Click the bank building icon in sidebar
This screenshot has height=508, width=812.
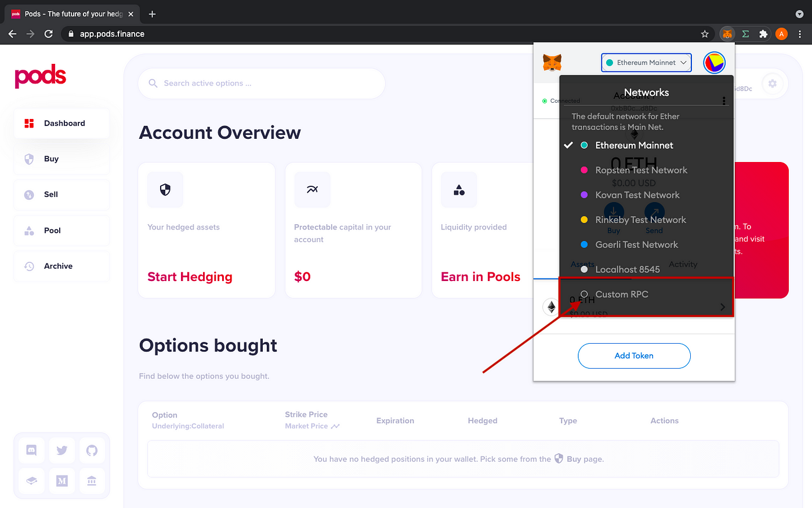92,481
